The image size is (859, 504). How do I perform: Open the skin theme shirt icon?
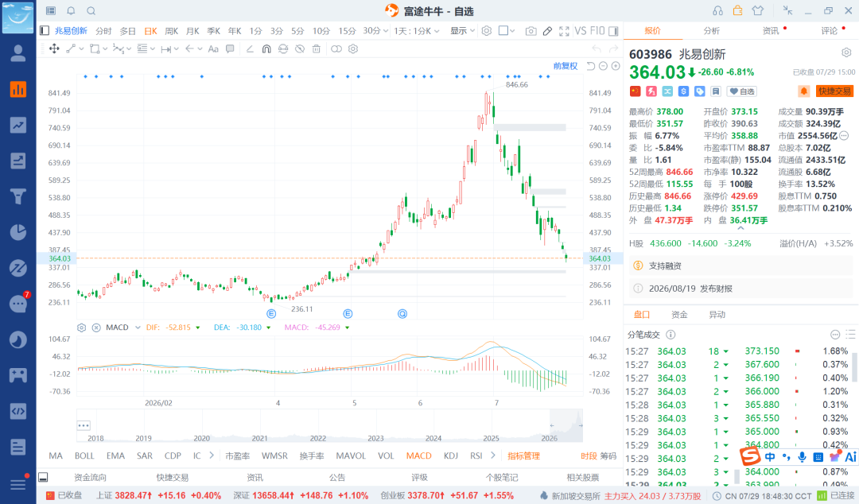pyautogui.click(x=758, y=10)
